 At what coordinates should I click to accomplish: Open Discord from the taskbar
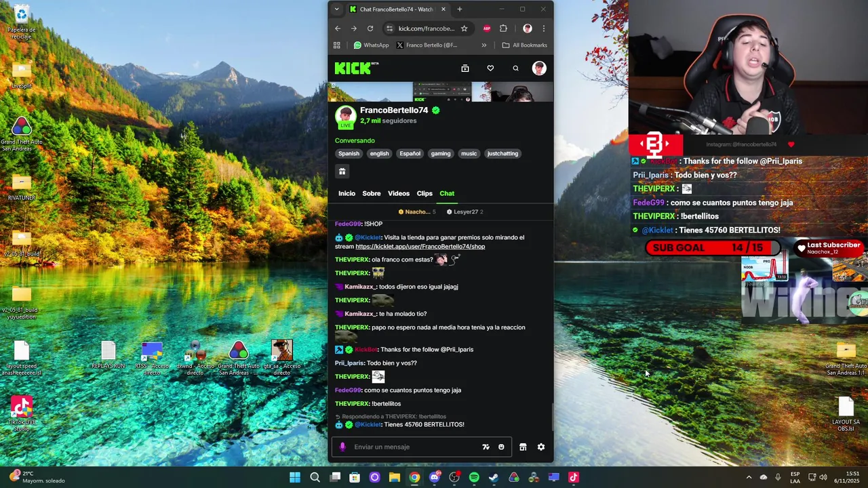pyautogui.click(x=435, y=477)
